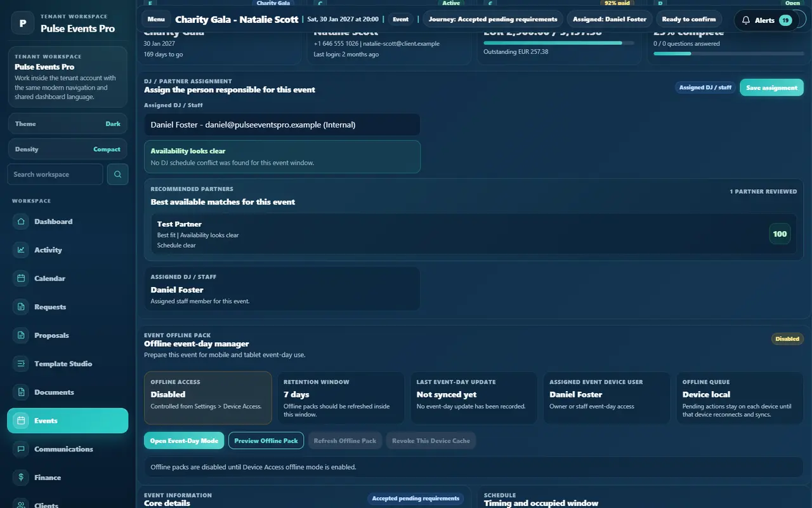Viewport: 812px width, 508px height.
Task: Toggle the Density Compact setting
Action: click(68, 149)
